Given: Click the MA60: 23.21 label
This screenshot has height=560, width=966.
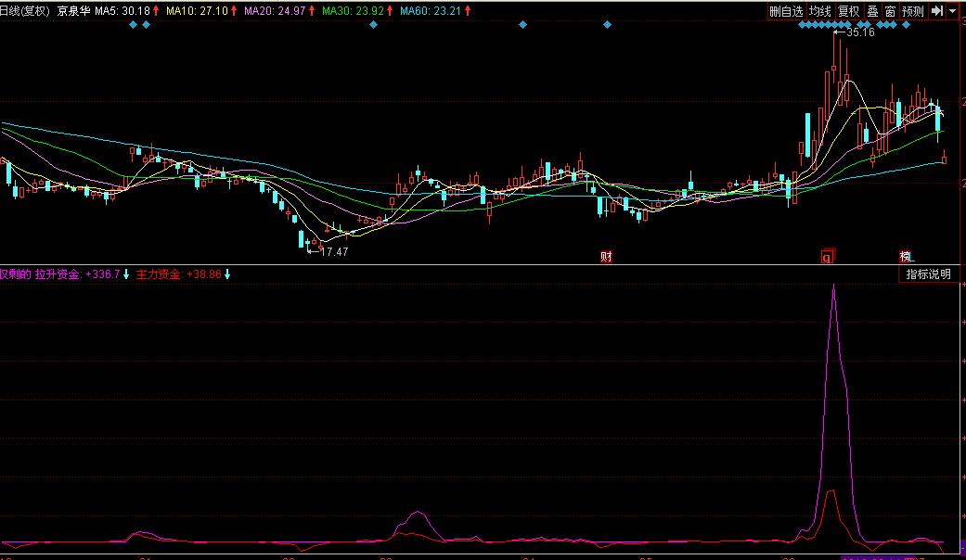Looking at the screenshot, I should pos(431,11).
